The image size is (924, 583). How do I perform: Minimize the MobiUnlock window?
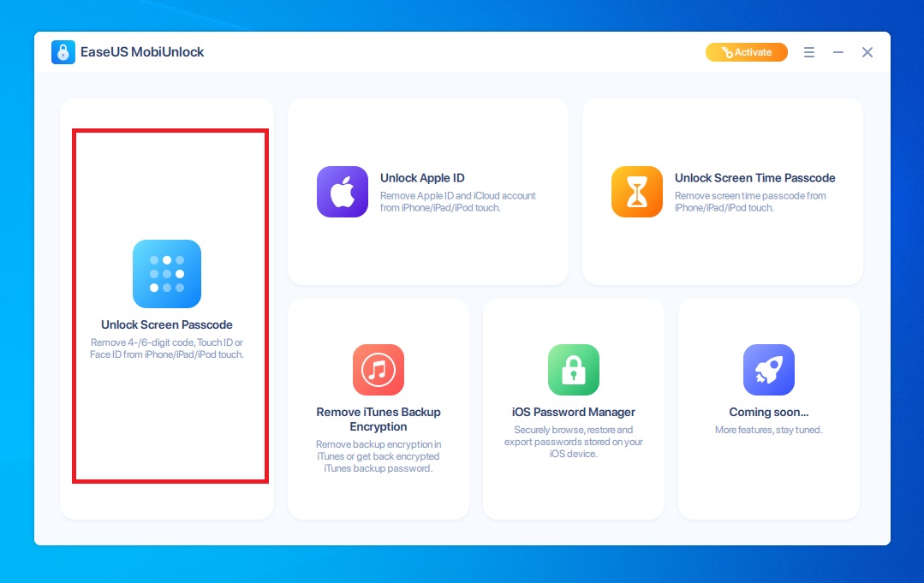point(838,52)
